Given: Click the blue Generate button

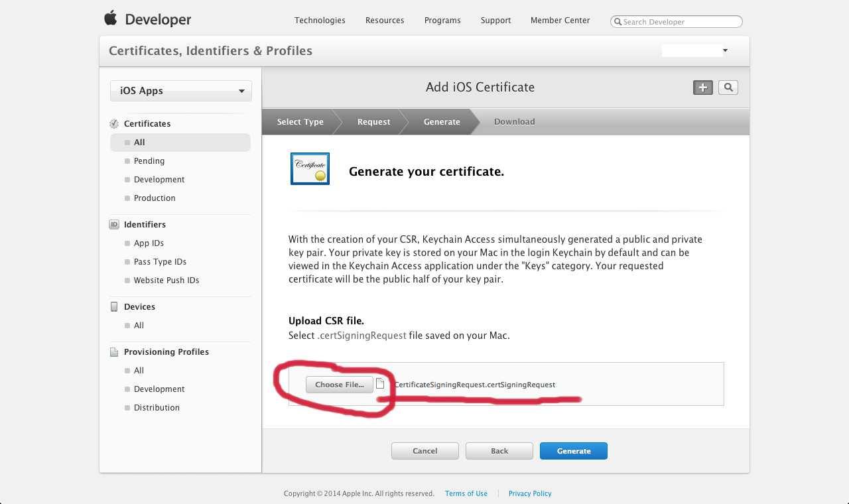Looking at the screenshot, I should coord(574,451).
